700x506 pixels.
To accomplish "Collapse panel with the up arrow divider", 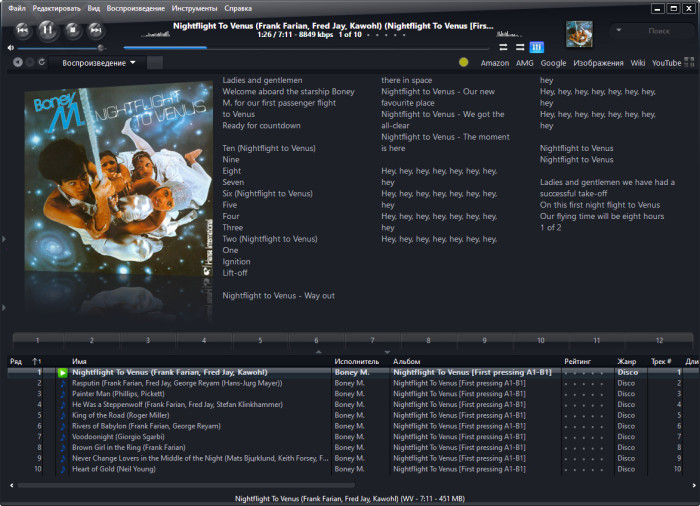I will tap(318, 352).
